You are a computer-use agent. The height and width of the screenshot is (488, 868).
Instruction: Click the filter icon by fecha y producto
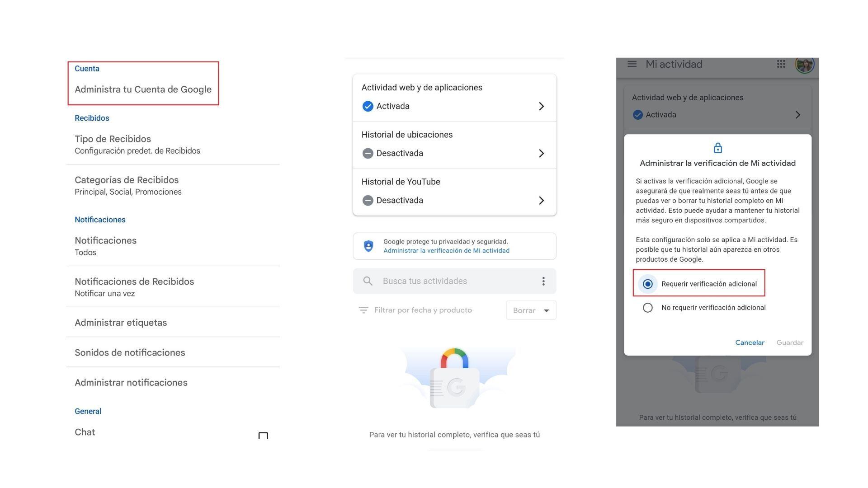click(363, 310)
